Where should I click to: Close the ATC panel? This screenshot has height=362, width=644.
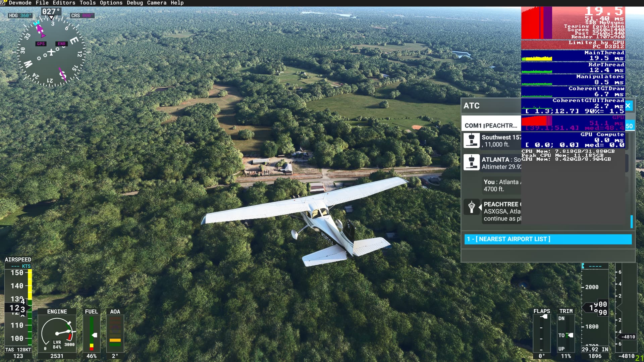point(628,106)
